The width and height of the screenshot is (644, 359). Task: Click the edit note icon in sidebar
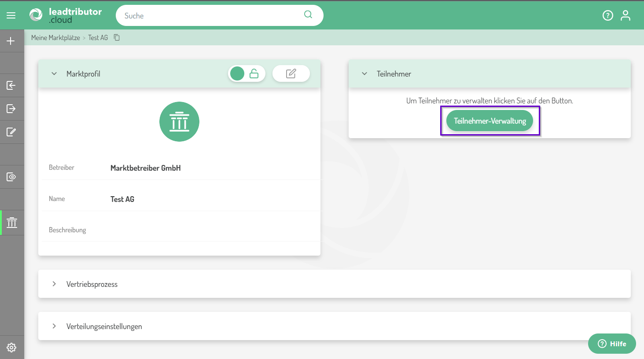11,132
